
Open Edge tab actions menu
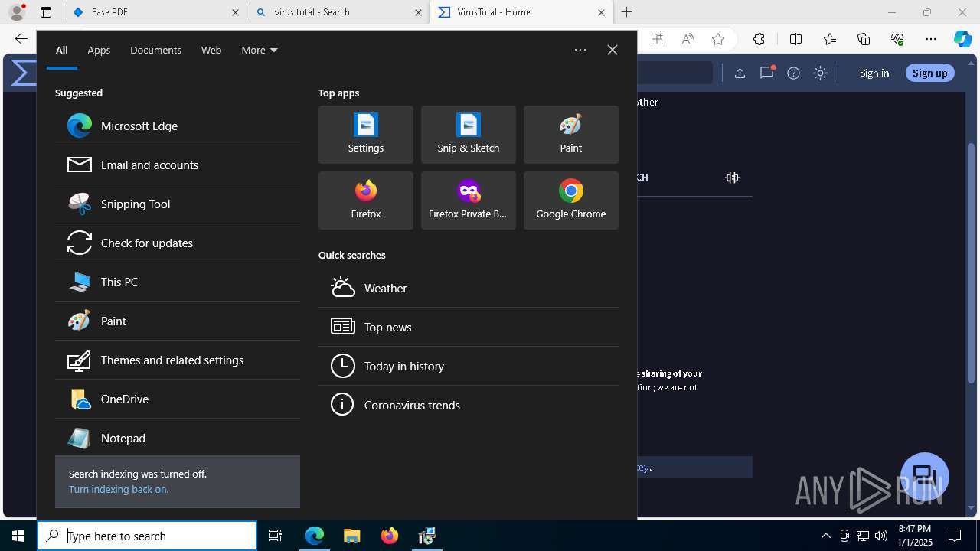[x=46, y=12]
